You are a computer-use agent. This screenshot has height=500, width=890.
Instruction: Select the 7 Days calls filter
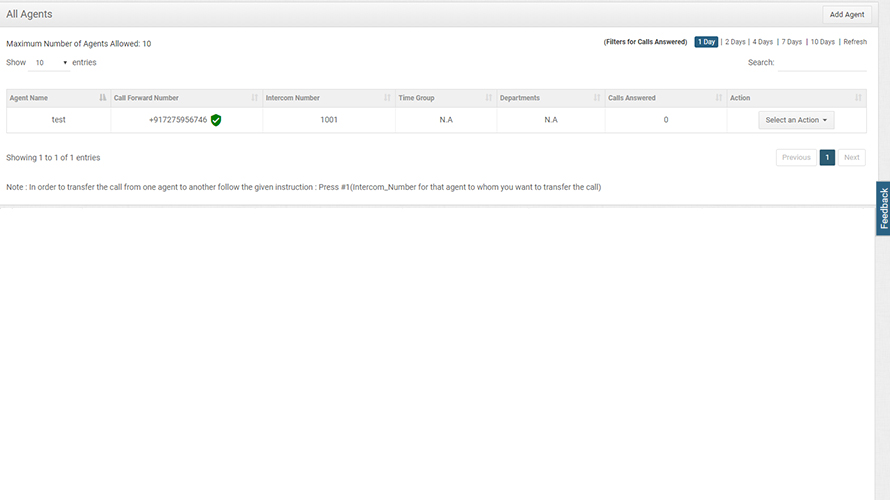click(x=791, y=42)
